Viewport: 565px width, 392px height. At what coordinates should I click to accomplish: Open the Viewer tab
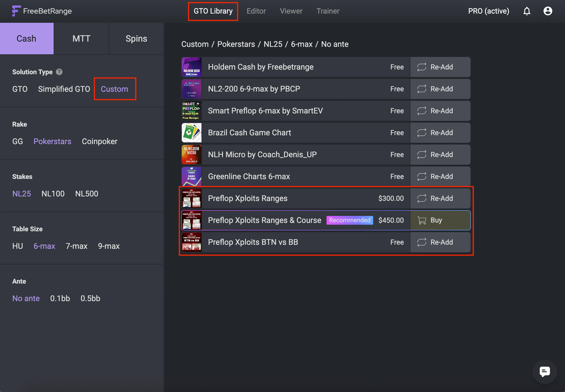pos(291,11)
